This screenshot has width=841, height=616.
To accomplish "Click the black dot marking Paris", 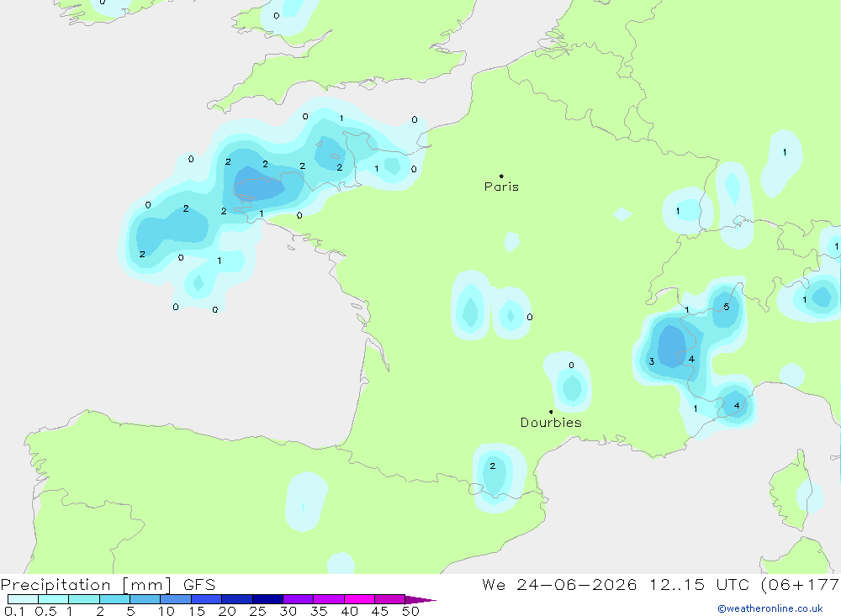I will tap(501, 176).
